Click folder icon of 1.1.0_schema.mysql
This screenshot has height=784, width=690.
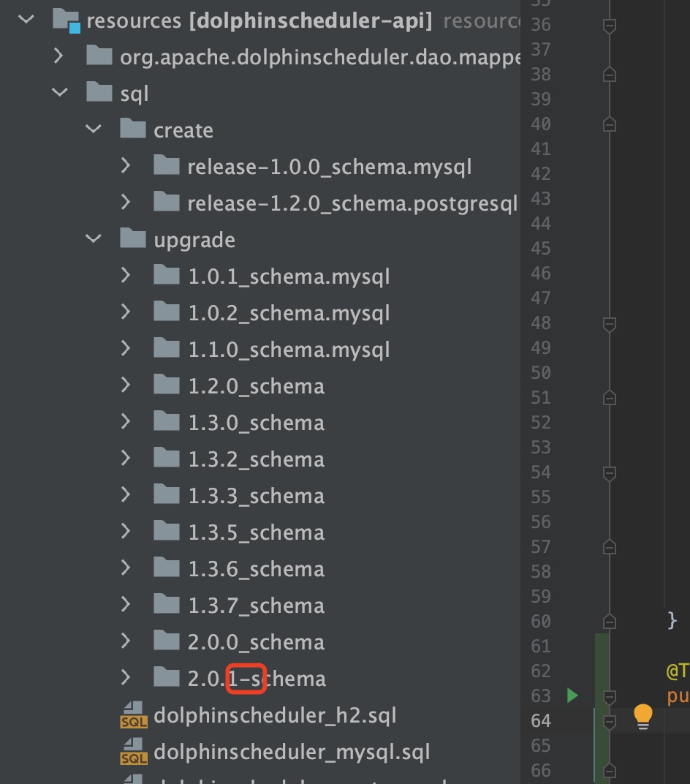[167, 348]
